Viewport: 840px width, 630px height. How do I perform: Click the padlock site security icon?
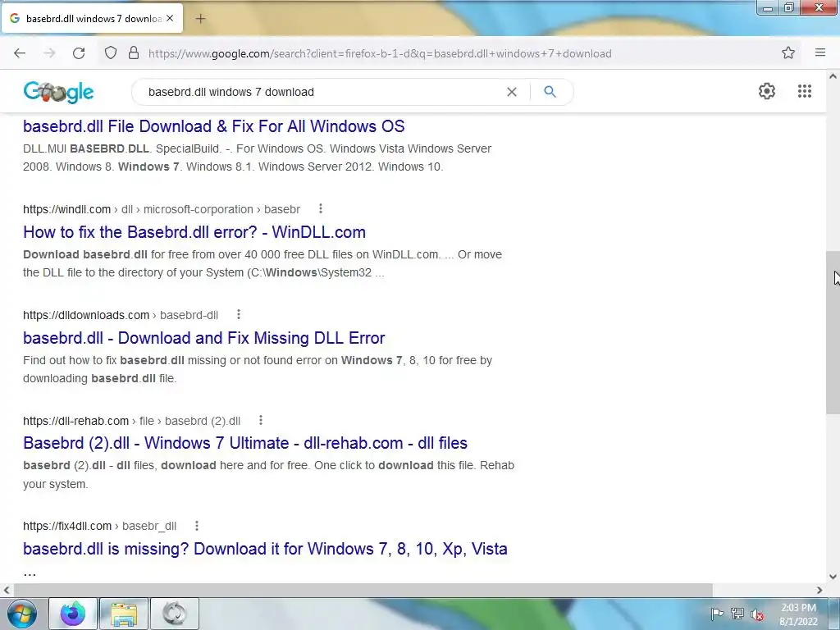[134, 53]
